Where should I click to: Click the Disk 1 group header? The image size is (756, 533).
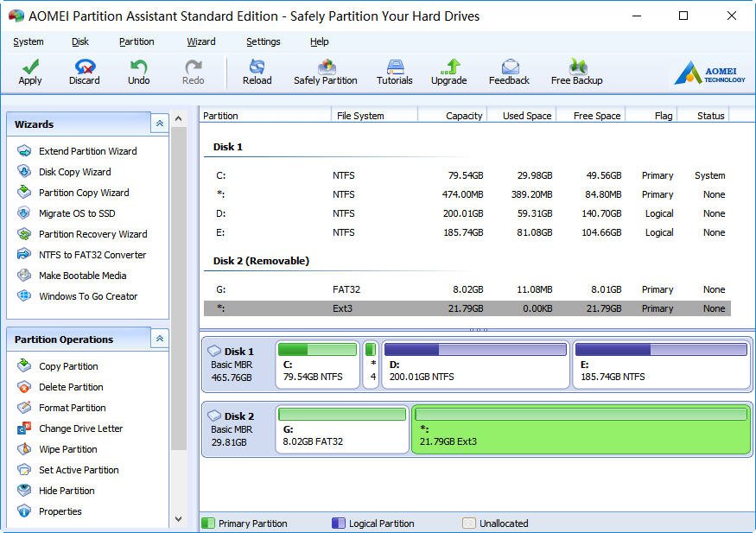[x=228, y=147]
